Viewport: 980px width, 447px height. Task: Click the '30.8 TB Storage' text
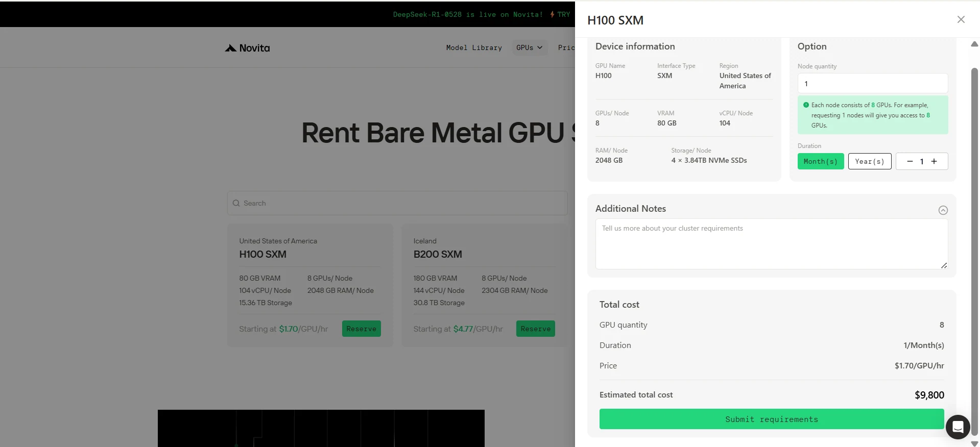coord(439,303)
